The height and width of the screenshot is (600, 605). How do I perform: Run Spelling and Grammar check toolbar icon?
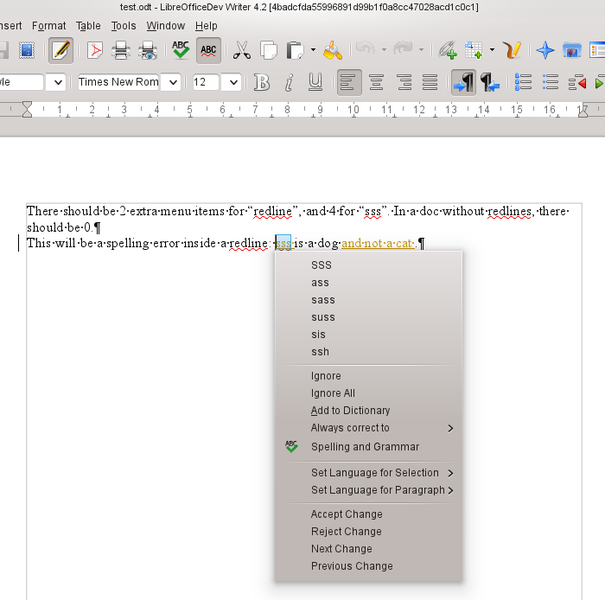tap(181, 51)
